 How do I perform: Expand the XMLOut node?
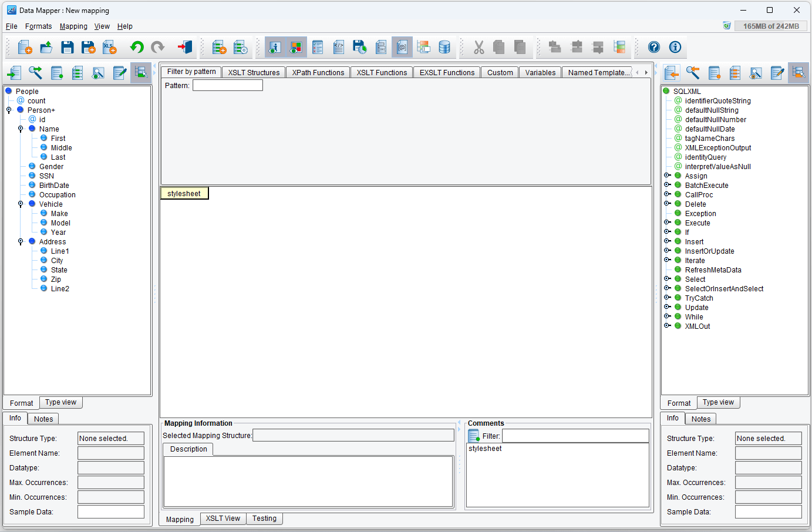pyautogui.click(x=668, y=326)
